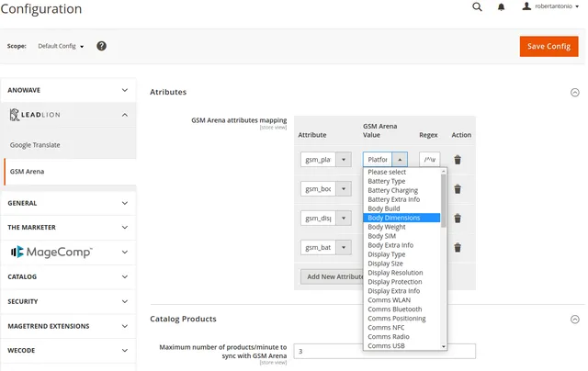Open the gsm_dis attribute dropdown
The image size is (588, 371).
click(x=326, y=219)
